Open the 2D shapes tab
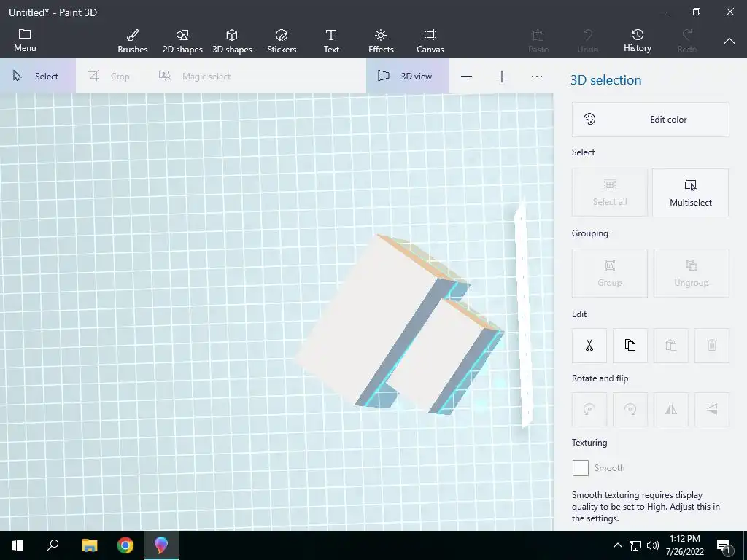This screenshot has width=747, height=560. [182, 41]
